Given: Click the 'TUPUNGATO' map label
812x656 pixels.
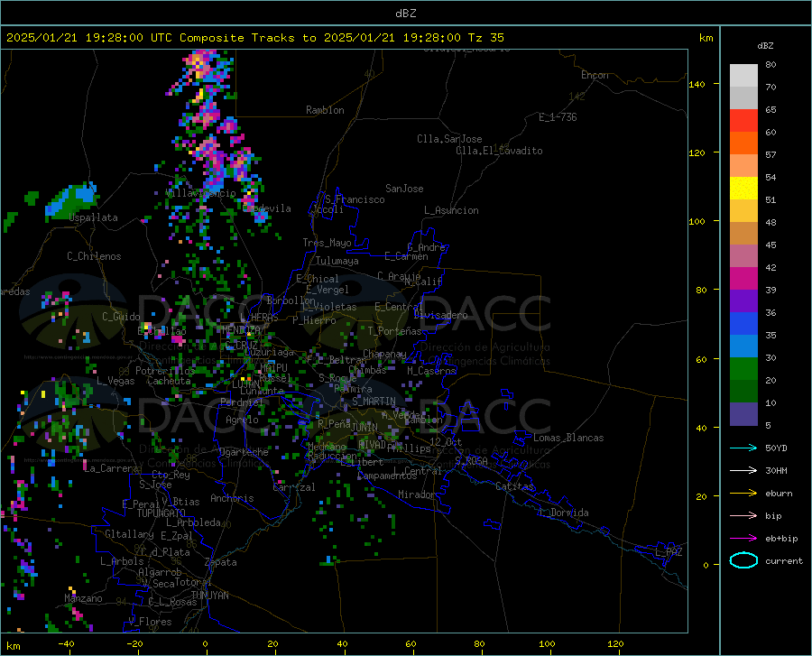Looking at the screenshot, I should point(161,513).
